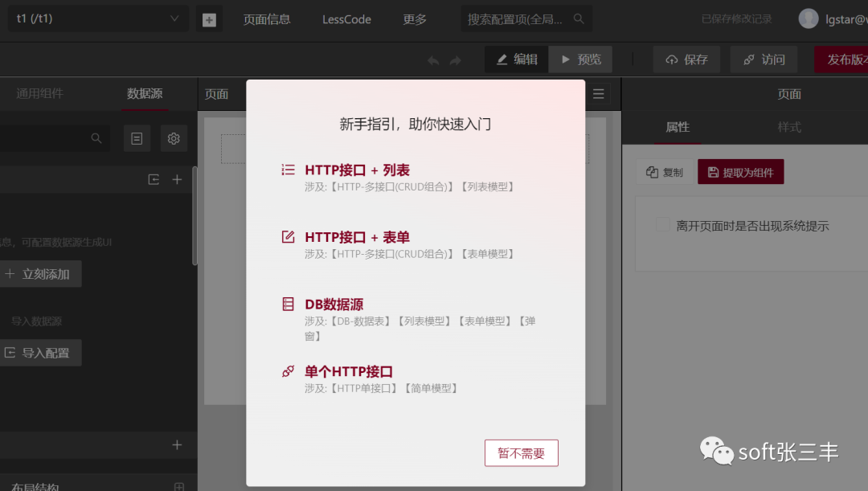868x491 pixels.
Task: Click the redo arrow in the toolbar
Action: click(456, 60)
